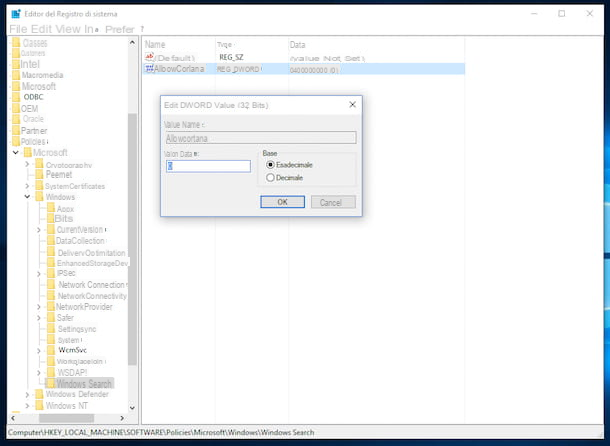Select the Decimale base radio button
610x446 pixels.
click(270, 178)
